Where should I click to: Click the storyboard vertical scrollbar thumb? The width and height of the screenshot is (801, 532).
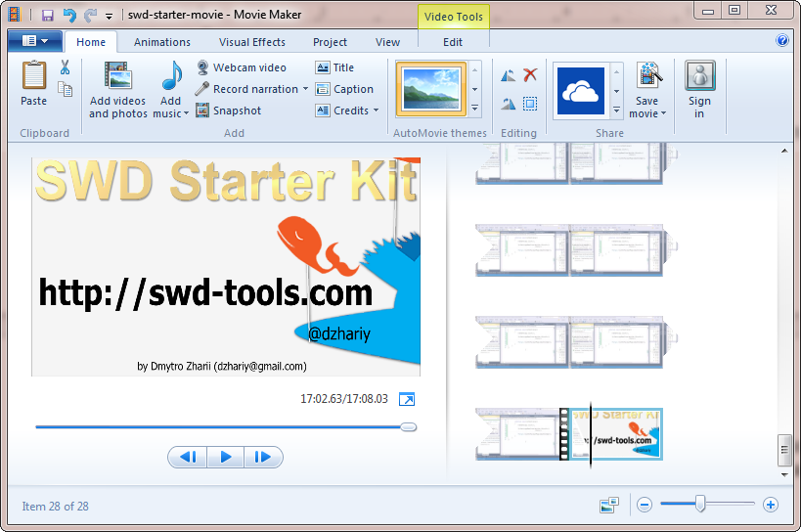(x=784, y=450)
